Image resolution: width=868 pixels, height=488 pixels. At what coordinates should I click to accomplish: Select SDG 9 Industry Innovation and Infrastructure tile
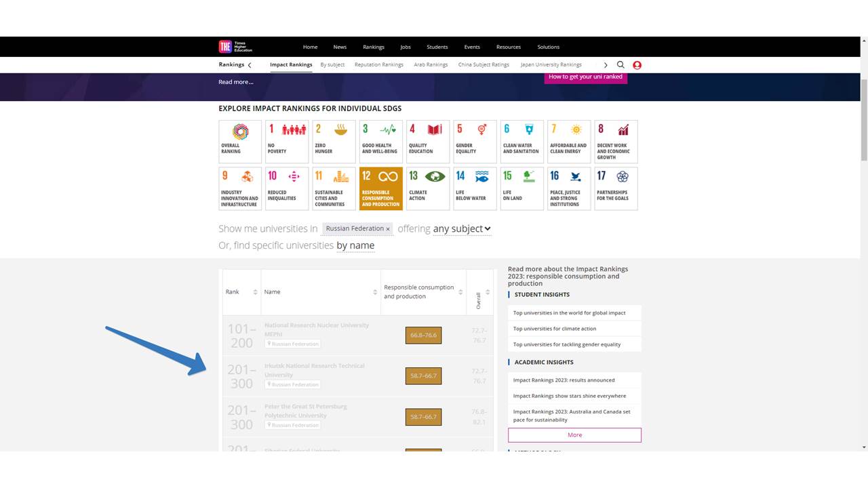(x=240, y=188)
